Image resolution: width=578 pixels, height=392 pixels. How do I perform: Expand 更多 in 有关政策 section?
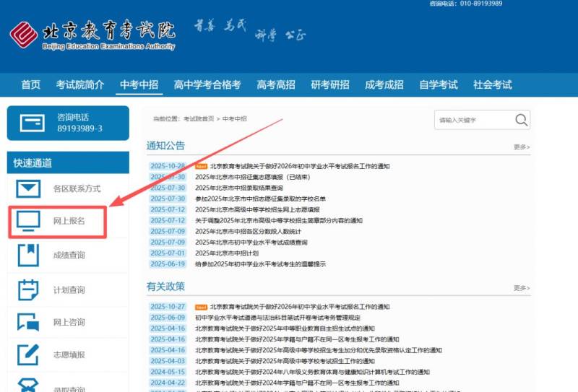click(522, 288)
